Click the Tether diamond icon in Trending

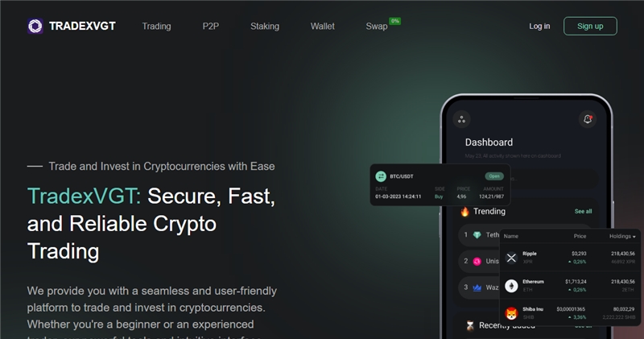(x=477, y=235)
